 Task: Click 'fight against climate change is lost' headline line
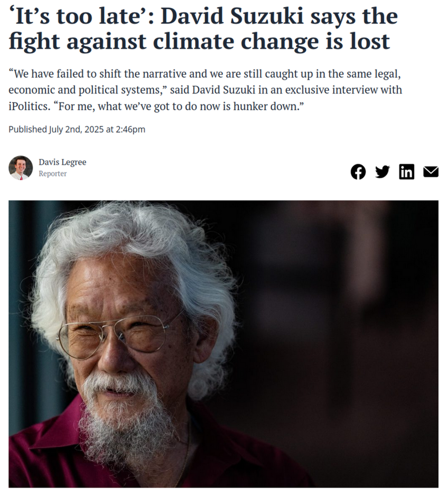pyautogui.click(x=199, y=42)
